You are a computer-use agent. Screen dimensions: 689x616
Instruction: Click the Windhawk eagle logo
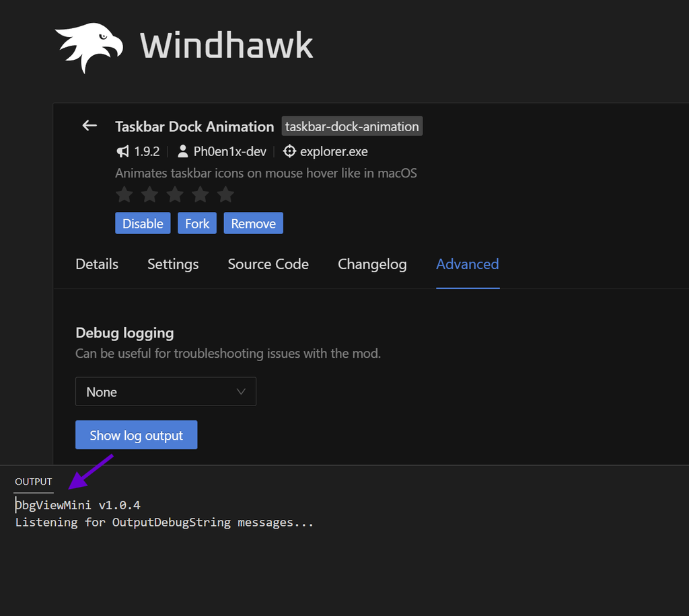(x=89, y=47)
